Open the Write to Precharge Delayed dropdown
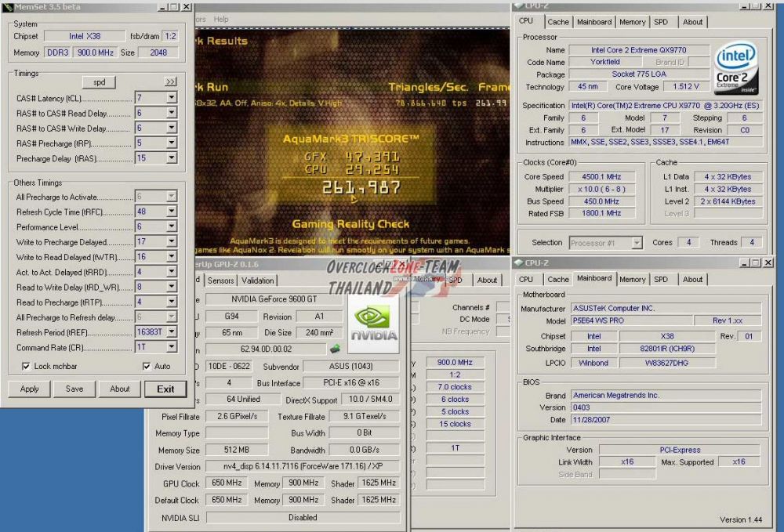The image size is (784, 532). pos(172,242)
